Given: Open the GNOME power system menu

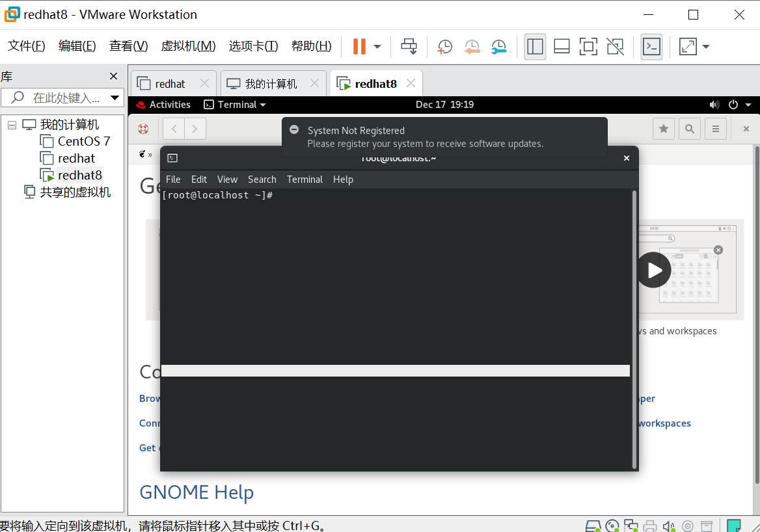Looking at the screenshot, I should point(733,105).
